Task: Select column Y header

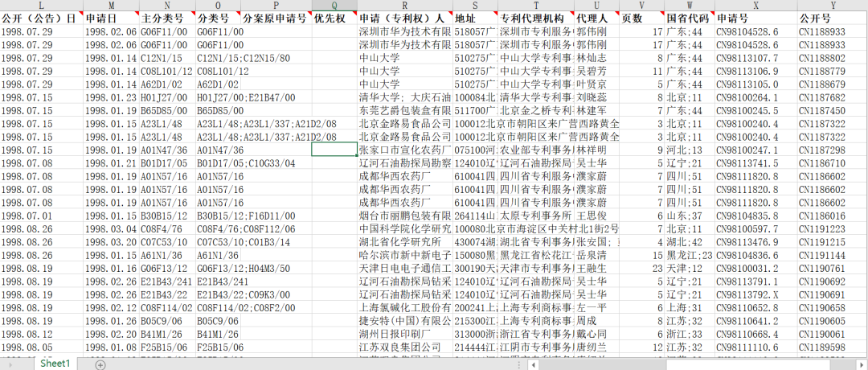Action: [833, 6]
